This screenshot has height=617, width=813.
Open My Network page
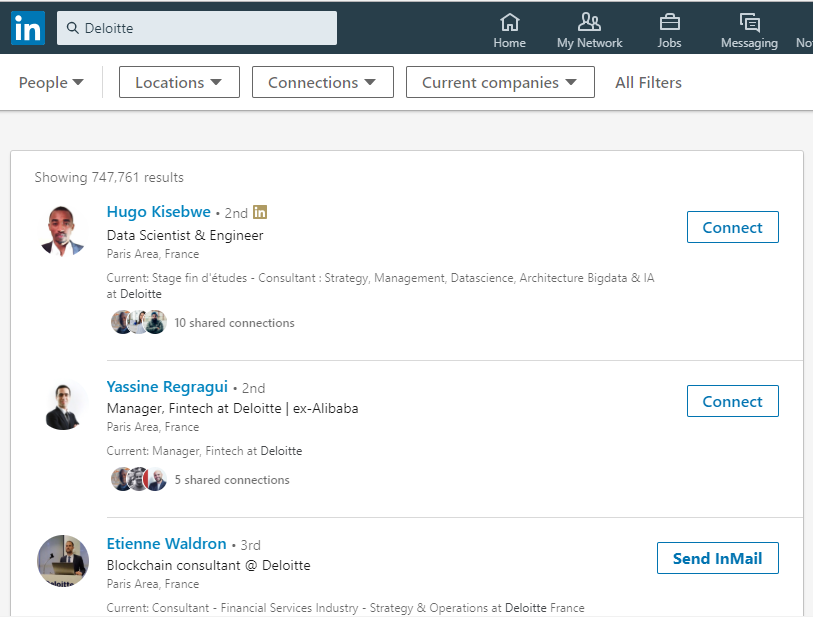590,31
